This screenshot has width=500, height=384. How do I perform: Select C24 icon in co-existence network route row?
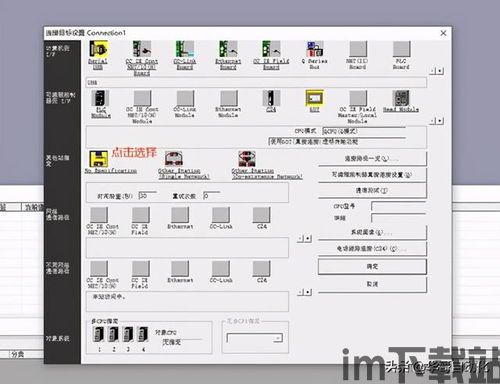click(261, 269)
